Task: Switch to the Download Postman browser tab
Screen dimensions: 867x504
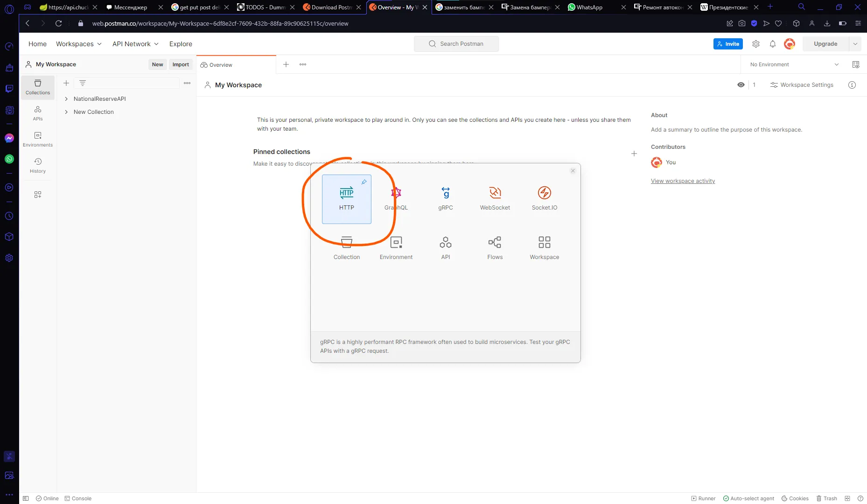Action: tap(332, 7)
